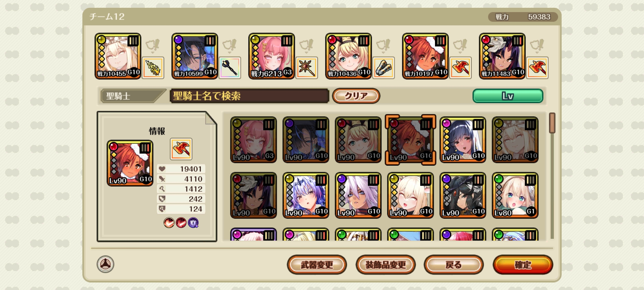The width and height of the screenshot is (644, 290).
Task: Open the 聖騎士 category selector
Action: click(x=133, y=96)
